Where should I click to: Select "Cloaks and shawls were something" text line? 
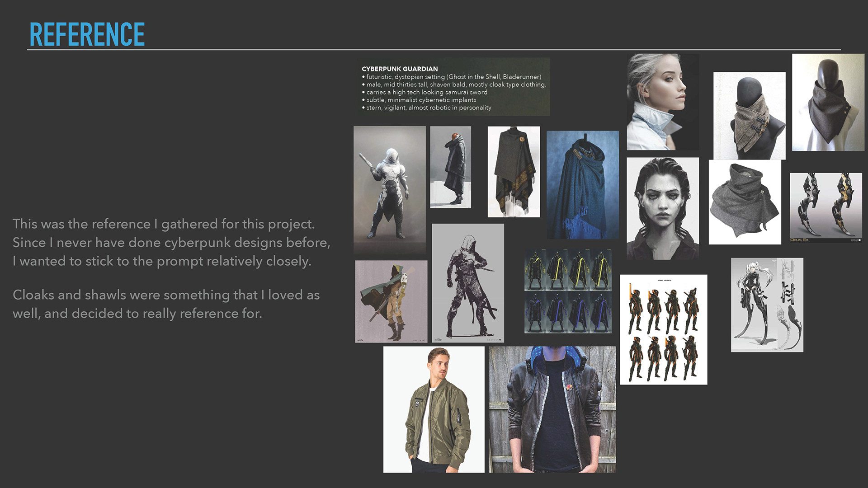(x=166, y=295)
